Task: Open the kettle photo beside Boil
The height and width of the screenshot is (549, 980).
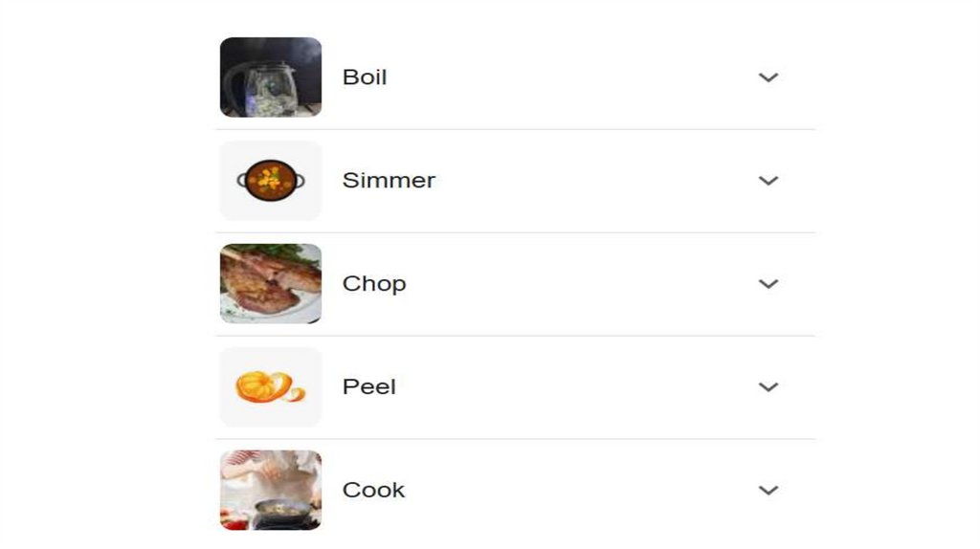Action: [271, 77]
